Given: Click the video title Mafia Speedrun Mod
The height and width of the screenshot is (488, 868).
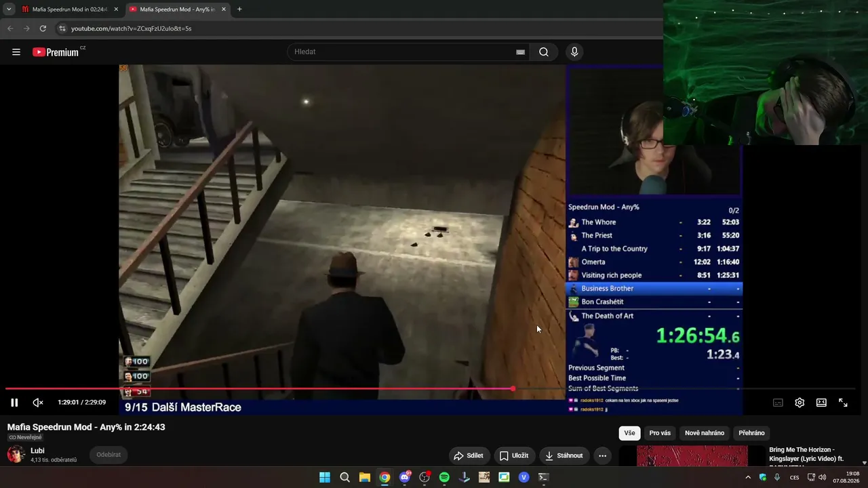Looking at the screenshot, I should [86, 427].
